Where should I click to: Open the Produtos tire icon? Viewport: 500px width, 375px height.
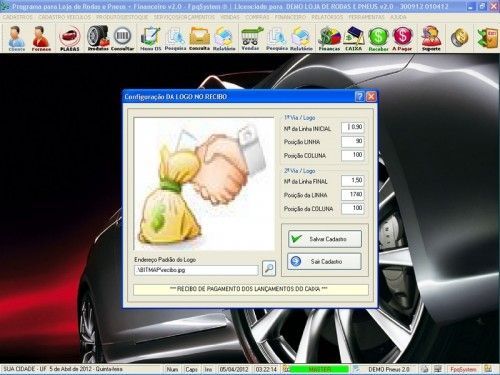[x=98, y=38]
